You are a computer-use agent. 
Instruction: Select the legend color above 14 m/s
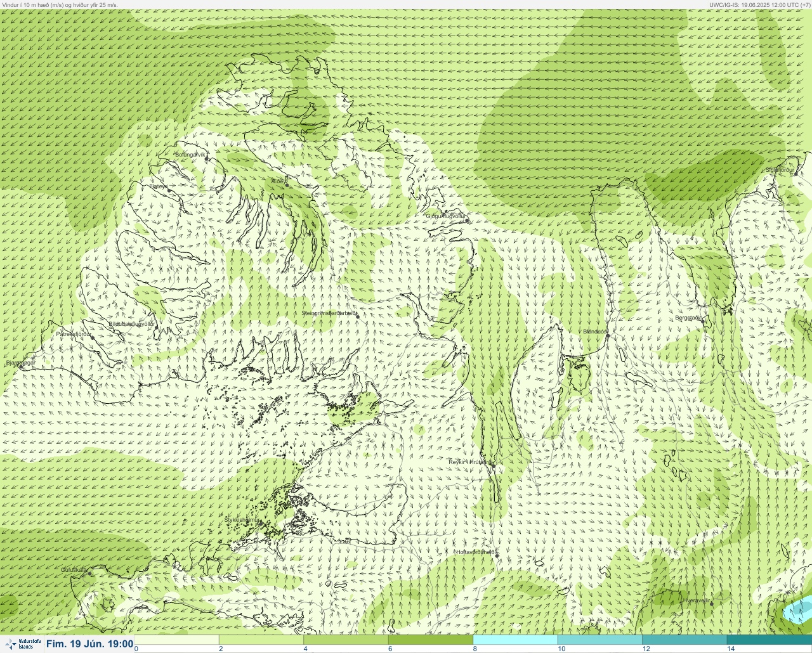click(x=769, y=640)
